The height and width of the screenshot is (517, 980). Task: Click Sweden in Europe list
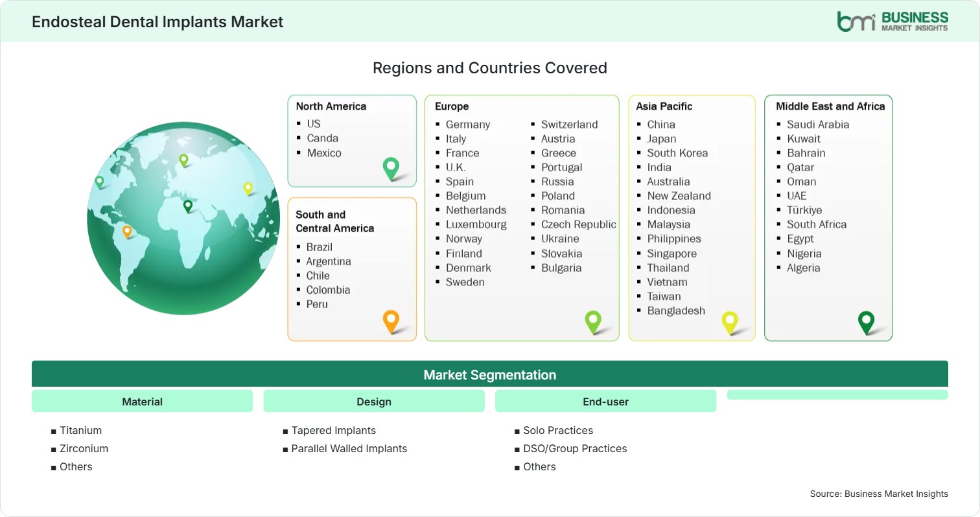pyautogui.click(x=465, y=282)
